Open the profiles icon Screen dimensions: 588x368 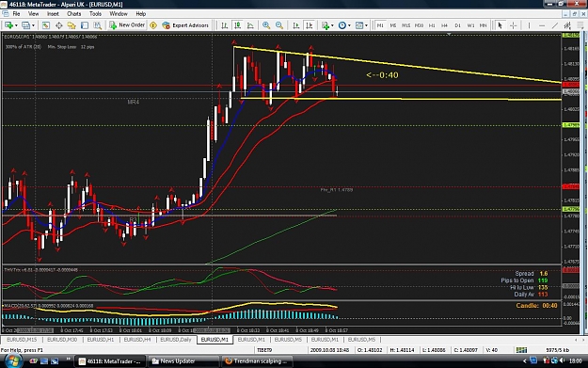tap(26, 25)
